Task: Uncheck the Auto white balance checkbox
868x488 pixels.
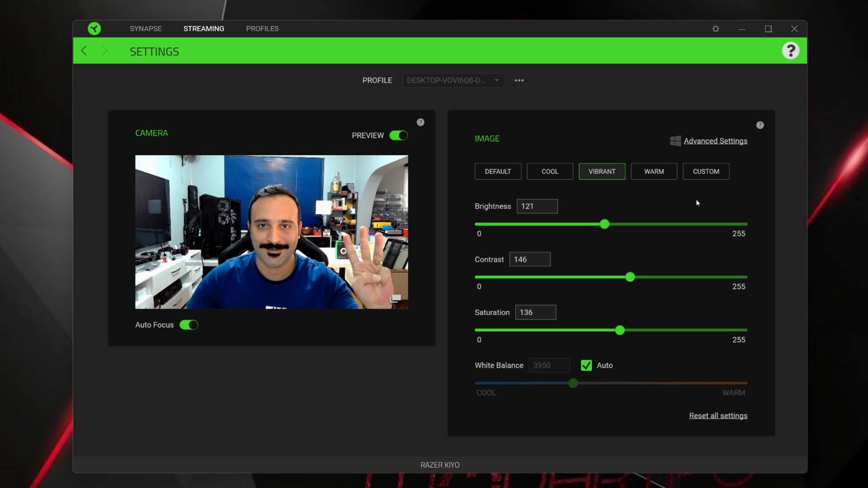Action: [x=586, y=366]
